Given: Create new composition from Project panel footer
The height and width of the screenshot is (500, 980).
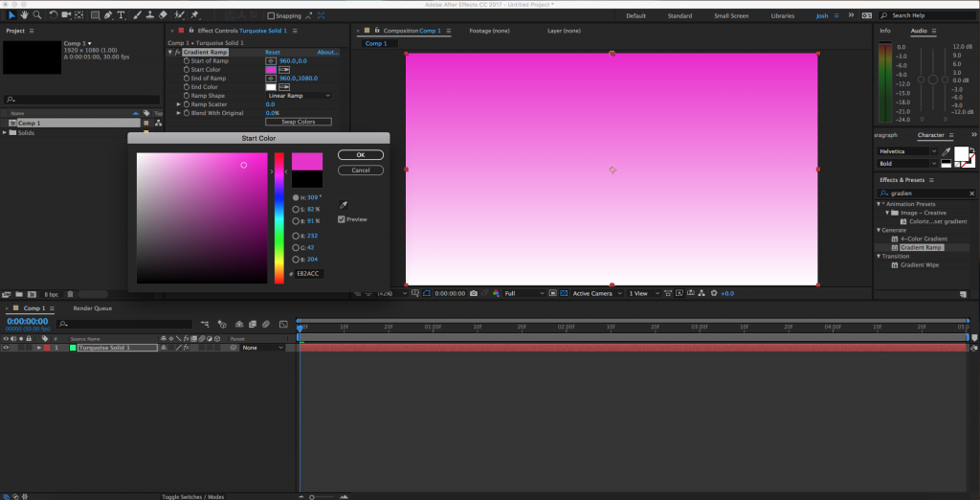Looking at the screenshot, I should point(31,294).
